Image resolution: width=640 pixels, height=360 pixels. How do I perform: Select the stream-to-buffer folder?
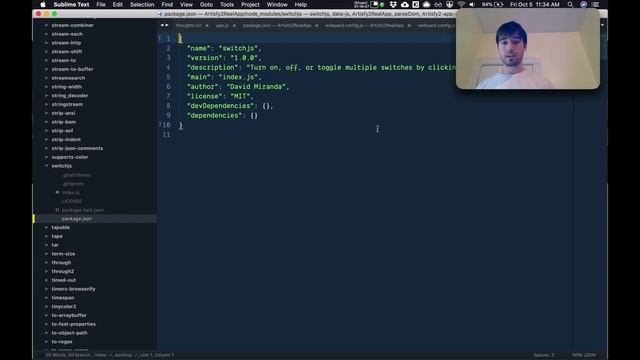(72, 69)
